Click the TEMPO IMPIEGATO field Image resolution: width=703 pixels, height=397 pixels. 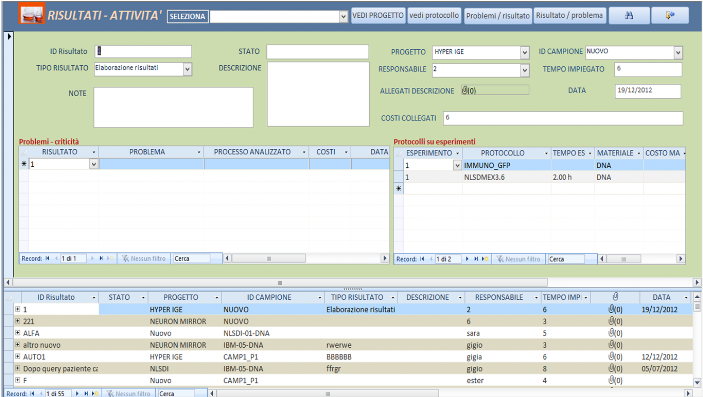tap(648, 70)
